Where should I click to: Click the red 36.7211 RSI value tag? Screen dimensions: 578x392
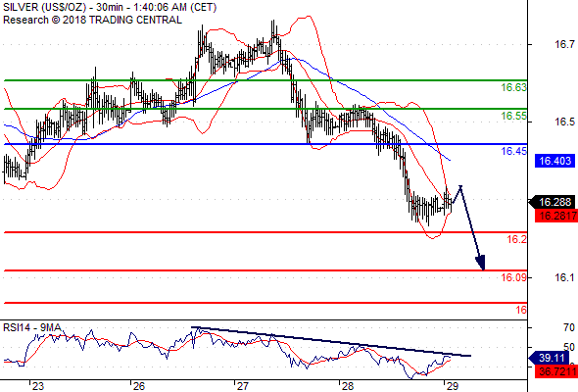(x=556, y=371)
